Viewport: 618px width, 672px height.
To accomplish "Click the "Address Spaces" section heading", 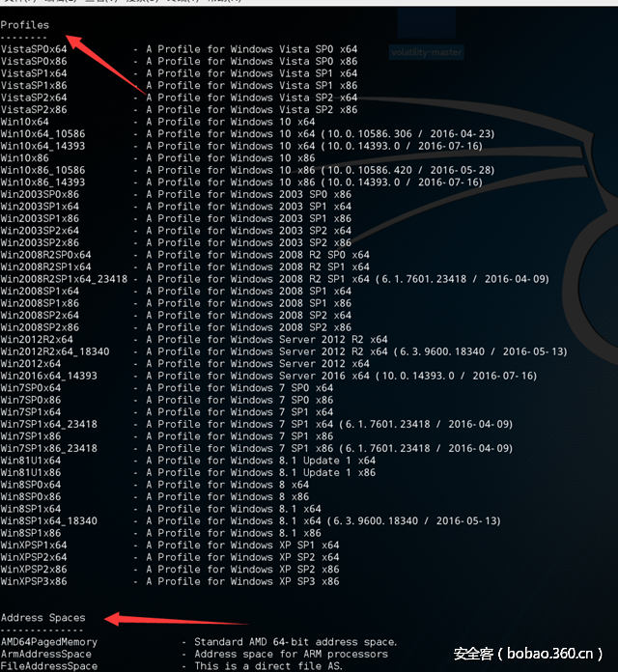I will (42, 618).
